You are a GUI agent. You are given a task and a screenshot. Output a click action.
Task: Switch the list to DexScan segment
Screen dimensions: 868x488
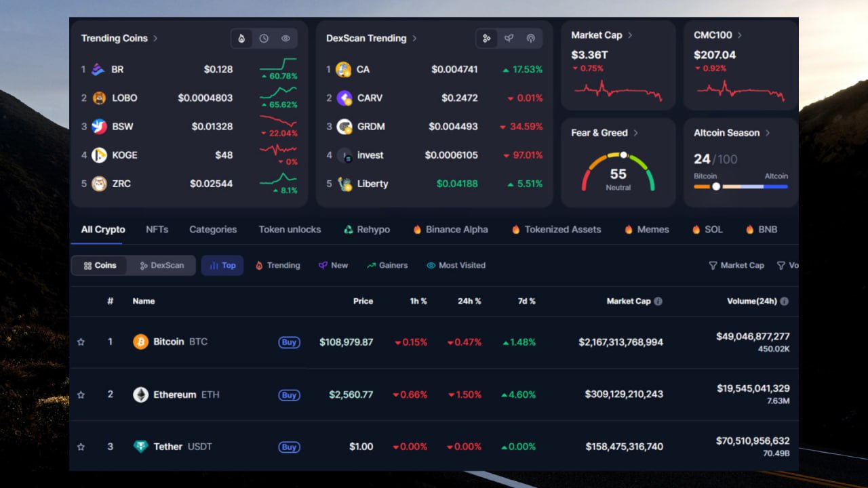(x=162, y=265)
